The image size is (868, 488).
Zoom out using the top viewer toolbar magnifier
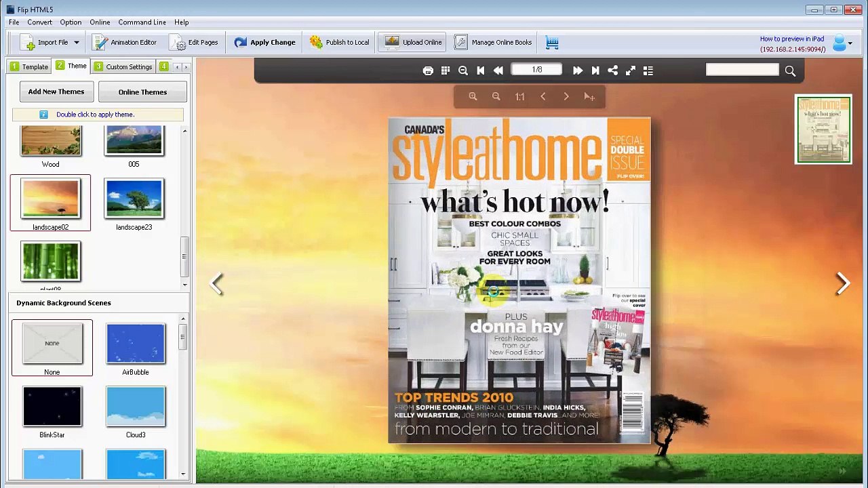(x=463, y=70)
